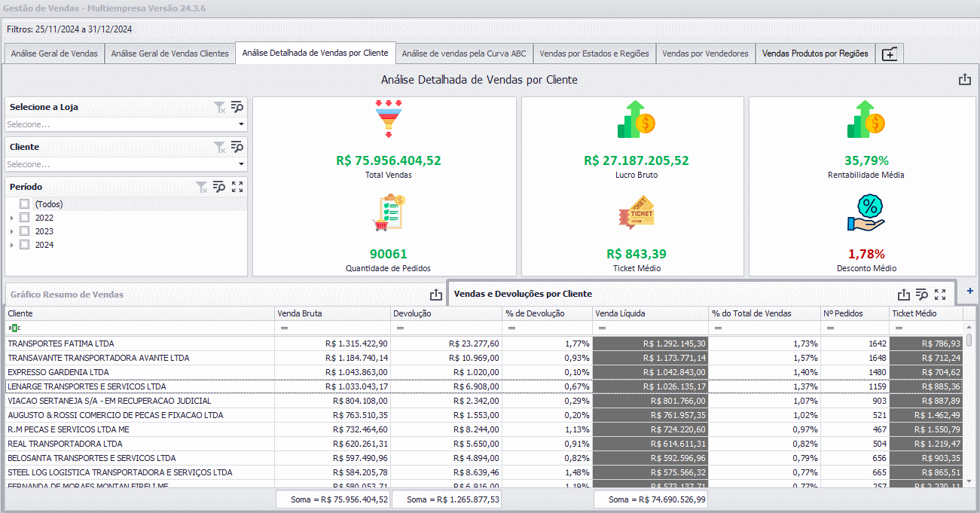Click the Total Vendas funnel icon
980x513 pixels.
[389, 118]
